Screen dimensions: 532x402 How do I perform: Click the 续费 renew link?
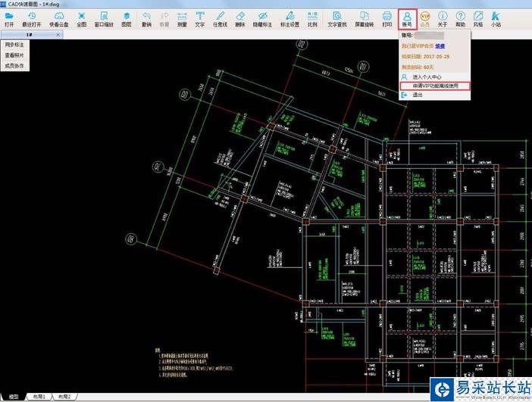[x=440, y=45]
